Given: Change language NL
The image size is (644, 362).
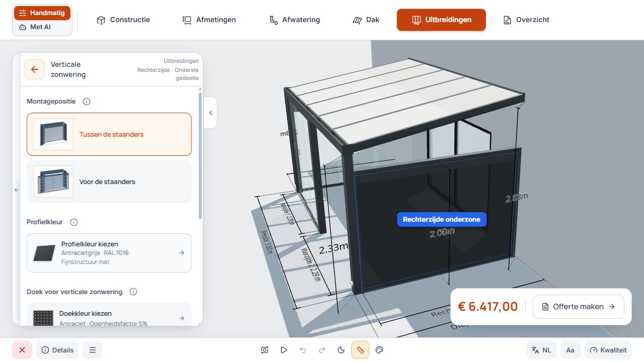Looking at the screenshot, I should [x=541, y=350].
